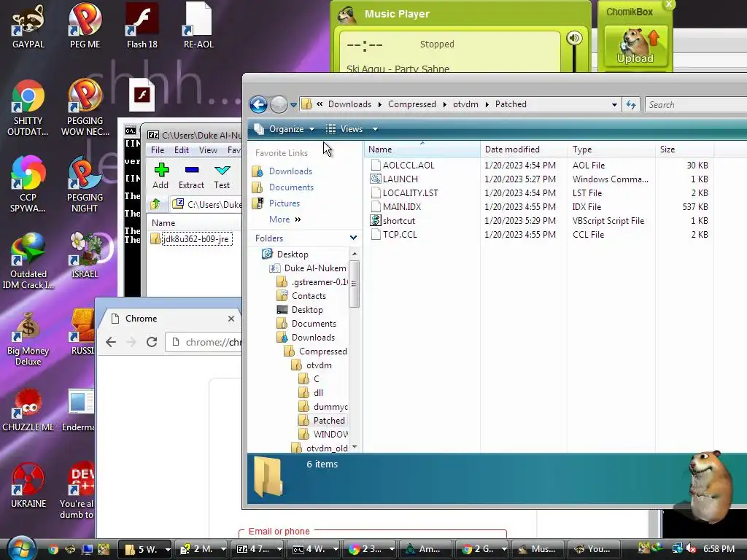Open the 7-Zip Edit menu
The image size is (747, 560).
click(182, 150)
